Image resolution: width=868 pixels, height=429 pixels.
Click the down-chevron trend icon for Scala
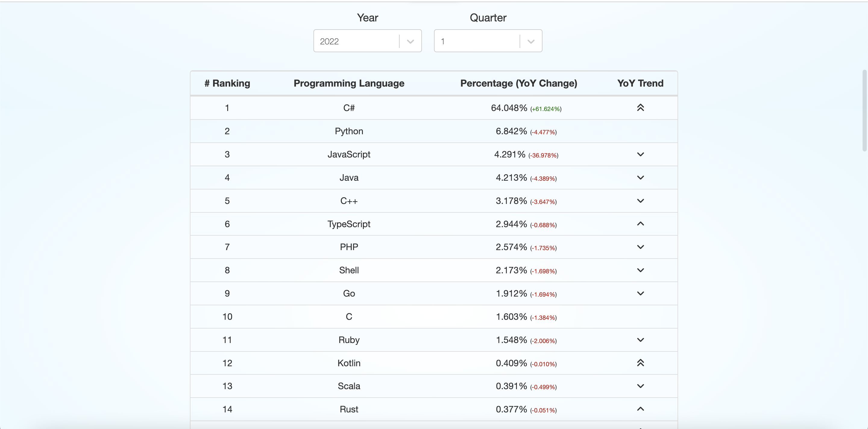click(x=640, y=386)
